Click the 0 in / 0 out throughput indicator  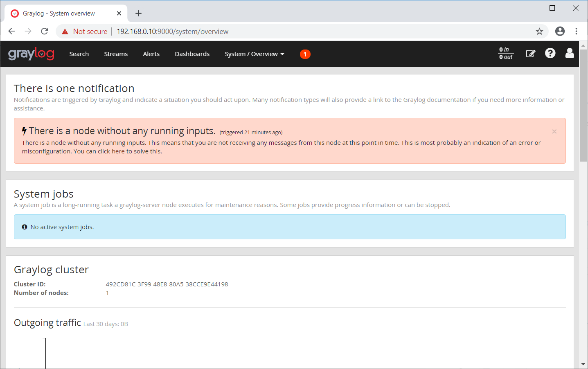506,53
